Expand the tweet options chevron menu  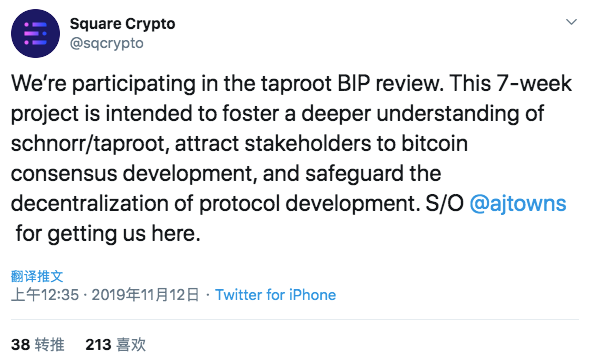click(571, 22)
